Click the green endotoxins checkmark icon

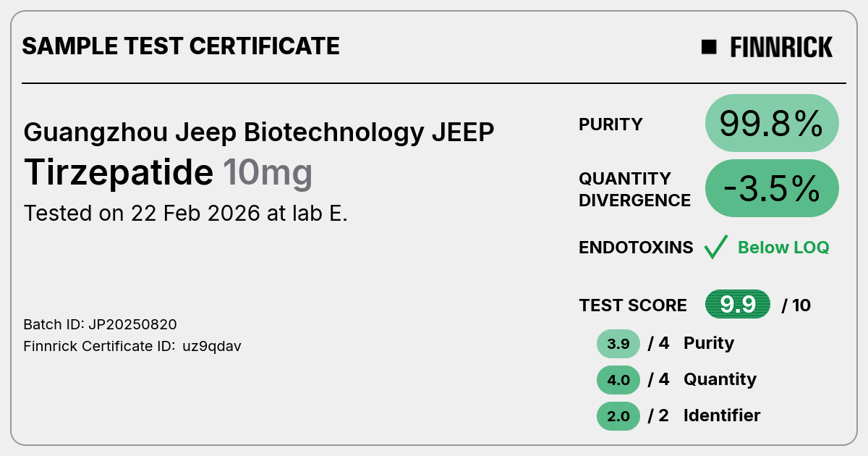coord(715,248)
